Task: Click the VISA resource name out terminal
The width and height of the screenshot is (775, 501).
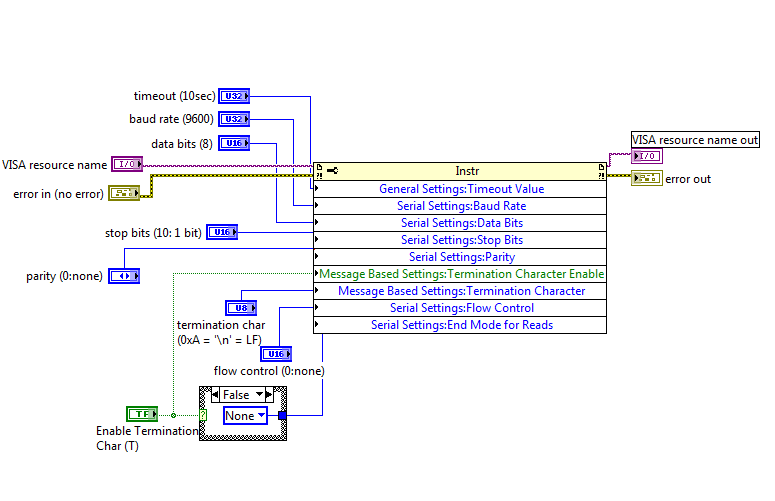Action: 646,156
